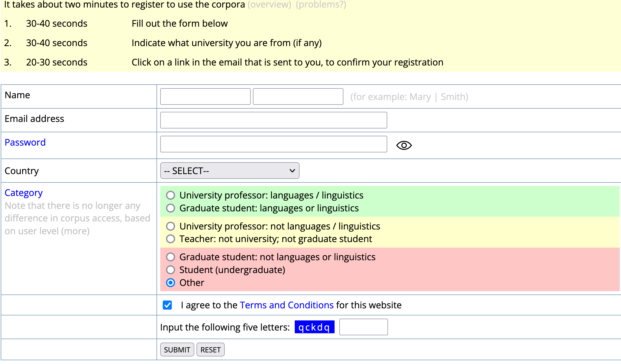Click the five letters captcha input box
This screenshot has width=621, height=364.
coord(363,327)
